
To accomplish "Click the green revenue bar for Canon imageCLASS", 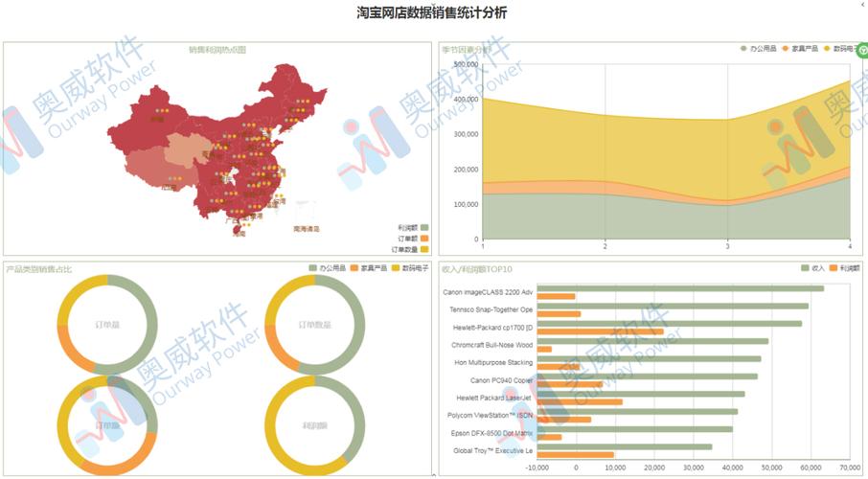I will tap(680, 288).
